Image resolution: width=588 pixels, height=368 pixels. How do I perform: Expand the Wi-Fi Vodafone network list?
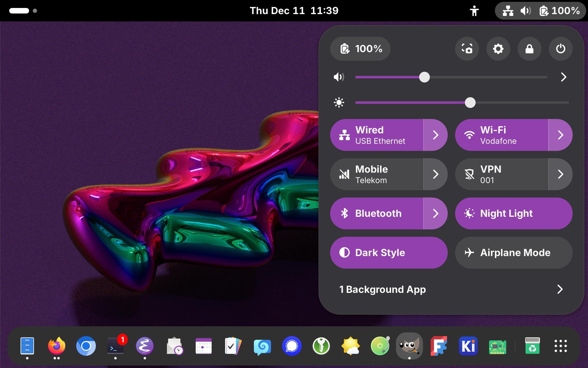click(561, 135)
